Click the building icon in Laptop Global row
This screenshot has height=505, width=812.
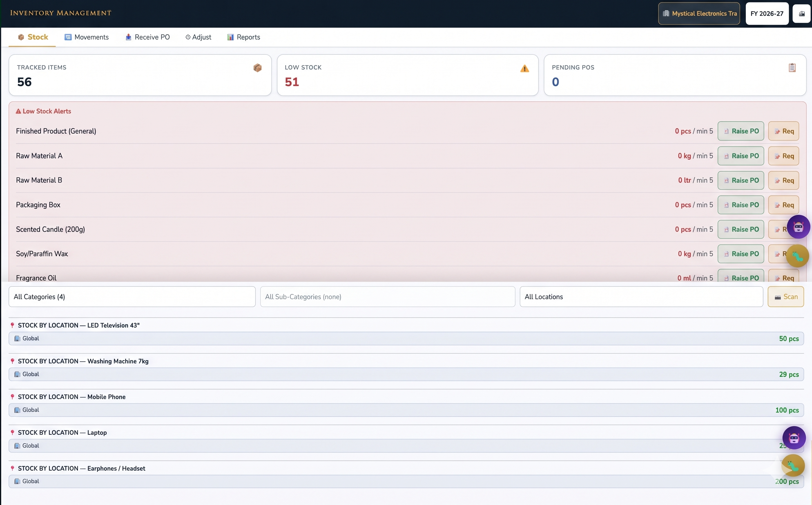17,446
